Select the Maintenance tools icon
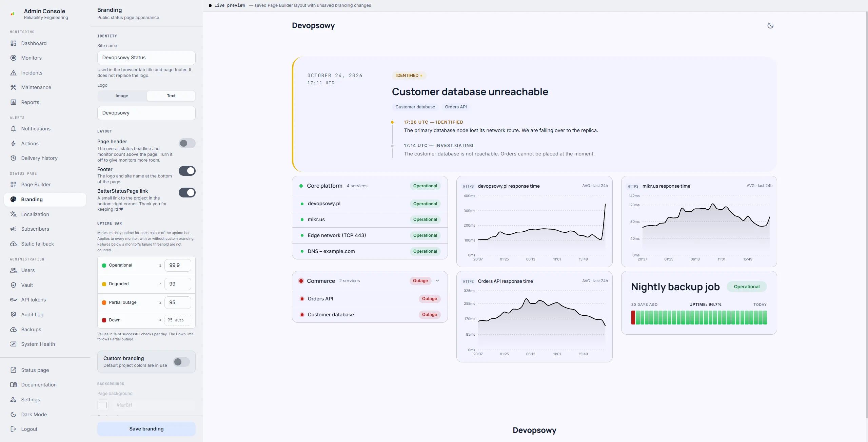868x442 pixels. (13, 87)
